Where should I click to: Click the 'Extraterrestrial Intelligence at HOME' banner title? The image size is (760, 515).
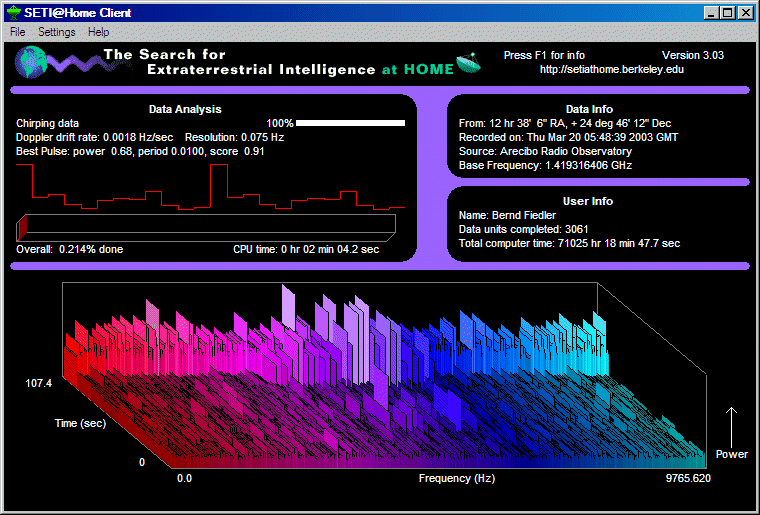coord(300,70)
